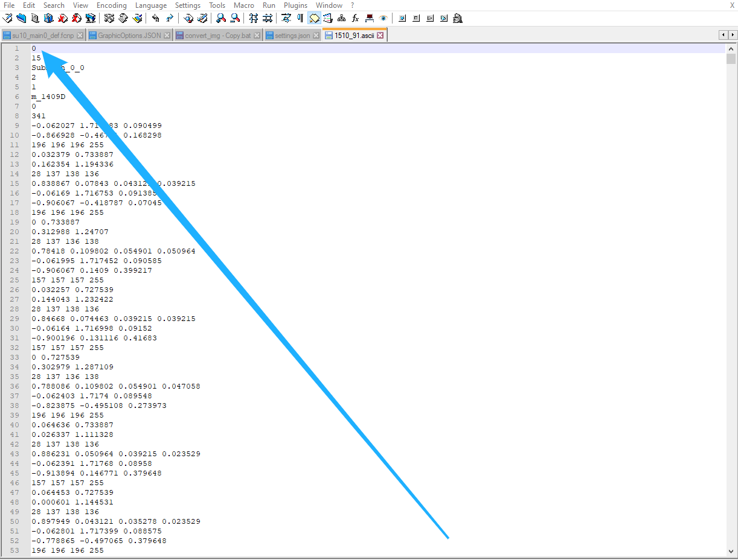This screenshot has height=560, width=738.
Task: Start recording a macro
Action: 402,18
